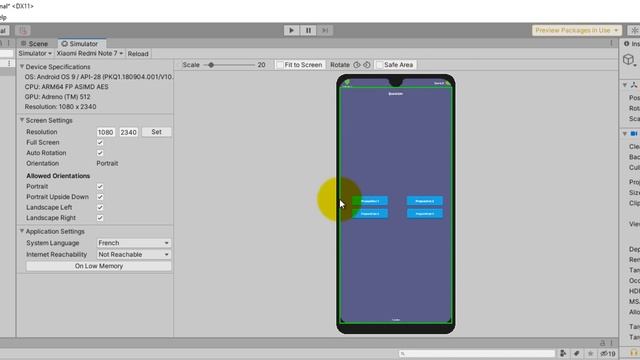Click the OS: Android OS 9 spec line
Viewport: 640px width, 360px height.
coord(99,77)
